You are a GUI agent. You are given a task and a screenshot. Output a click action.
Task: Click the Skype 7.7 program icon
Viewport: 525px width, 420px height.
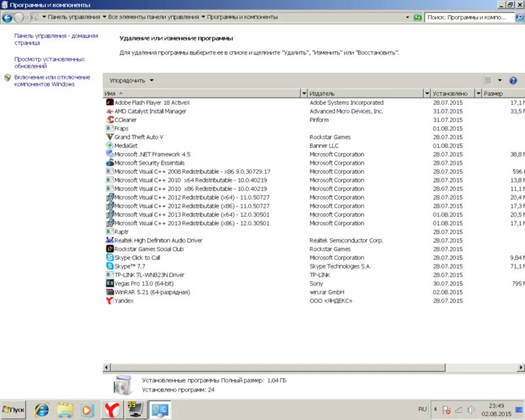(110, 266)
